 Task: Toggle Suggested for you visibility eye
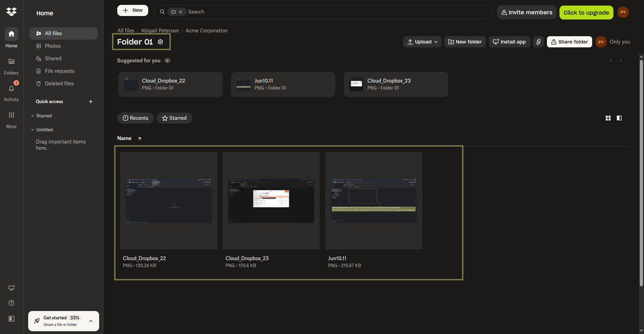[x=167, y=61]
